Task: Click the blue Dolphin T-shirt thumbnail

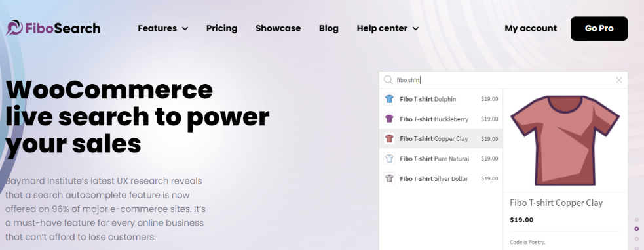Action: click(389, 99)
